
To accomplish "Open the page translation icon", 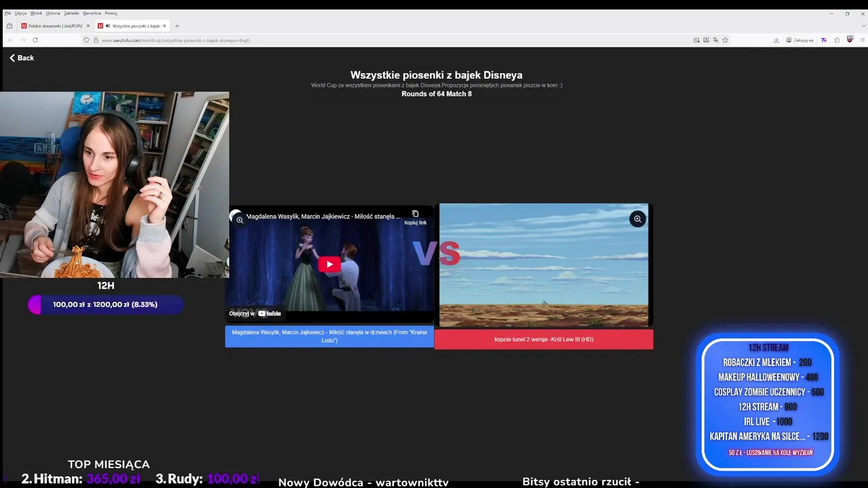I will pyautogui.click(x=715, y=40).
